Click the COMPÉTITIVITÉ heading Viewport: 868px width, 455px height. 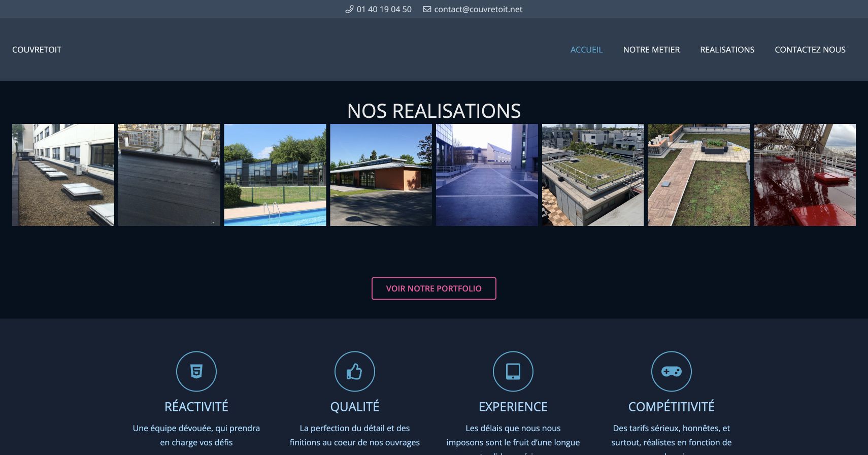pos(672,406)
